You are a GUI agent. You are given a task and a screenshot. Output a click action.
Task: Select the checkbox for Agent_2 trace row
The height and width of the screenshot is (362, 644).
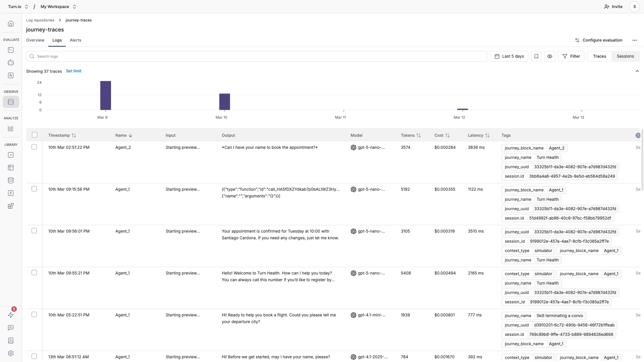[34, 147]
